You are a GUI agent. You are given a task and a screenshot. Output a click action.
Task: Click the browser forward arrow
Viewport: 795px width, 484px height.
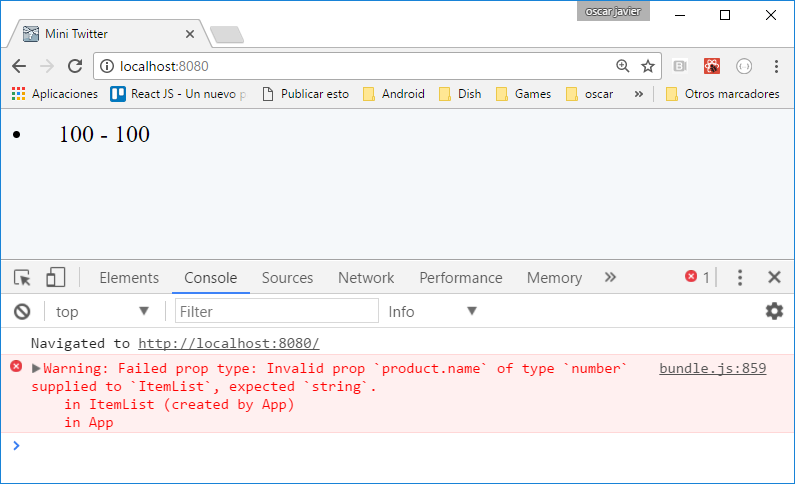coord(47,66)
